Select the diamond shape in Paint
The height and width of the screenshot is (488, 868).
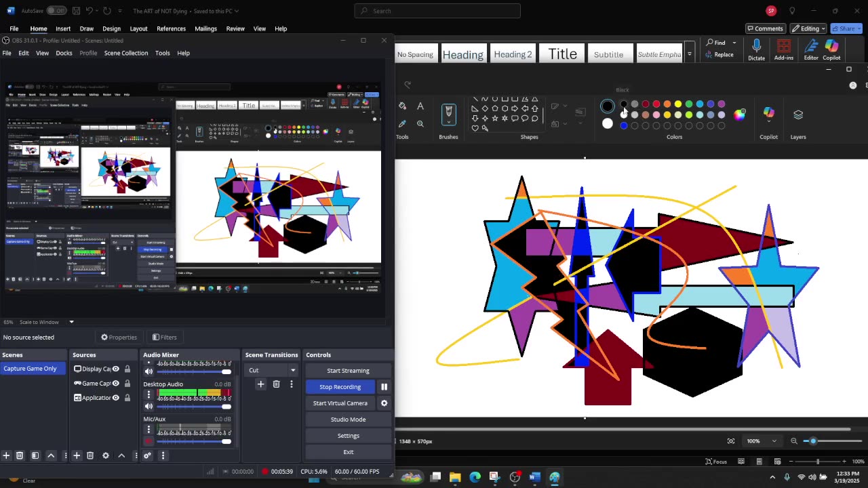[485, 108]
